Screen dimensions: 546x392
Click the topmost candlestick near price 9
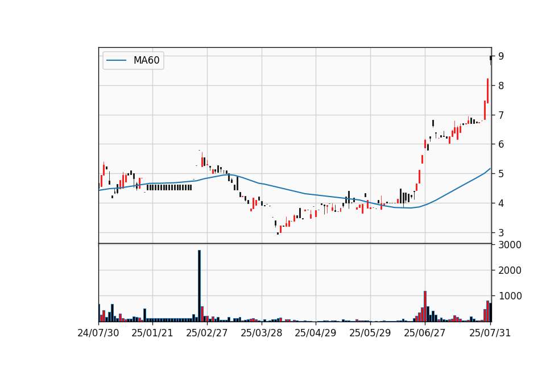pos(491,60)
